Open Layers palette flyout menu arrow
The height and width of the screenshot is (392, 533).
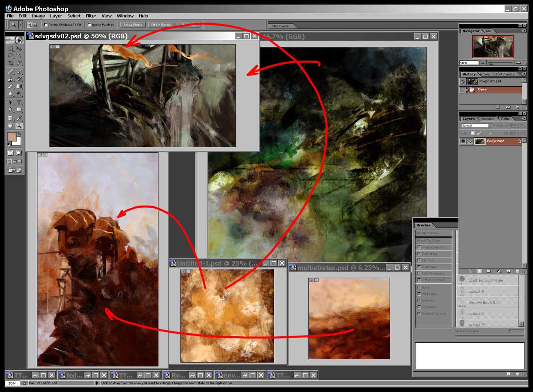[x=524, y=119]
